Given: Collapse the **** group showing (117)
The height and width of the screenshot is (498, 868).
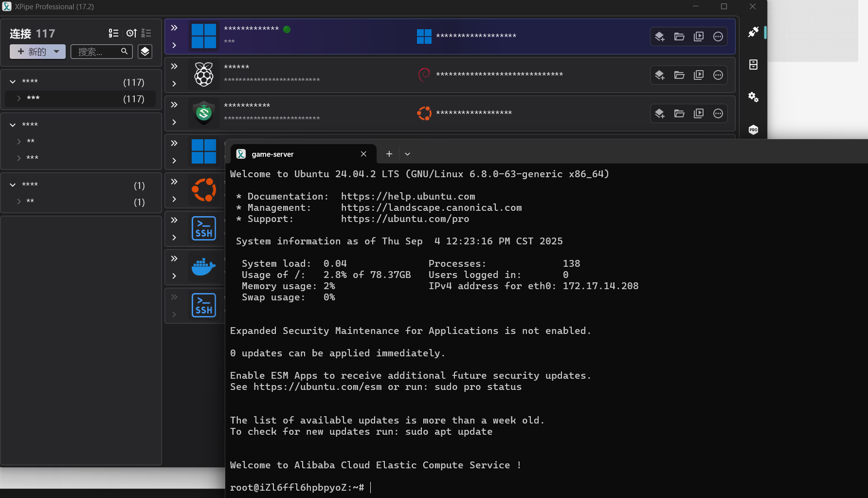Looking at the screenshot, I should pos(13,82).
